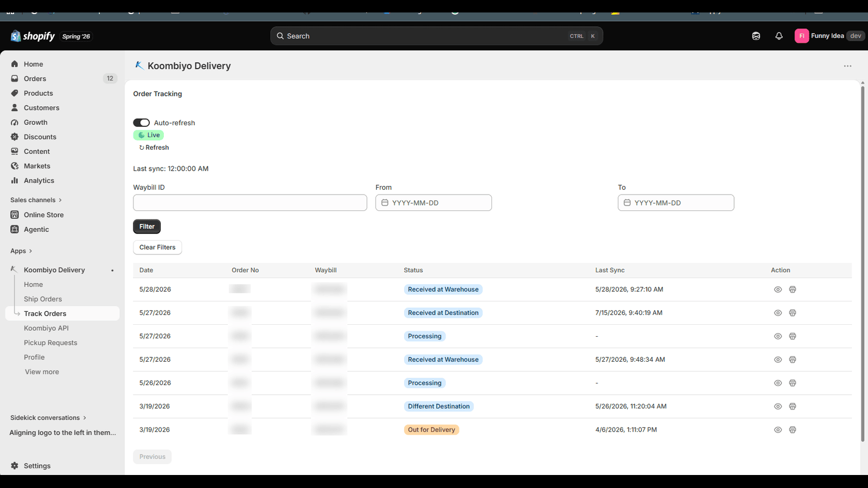Open the notifications bell
This screenshot has width=868, height=488.
(779, 36)
